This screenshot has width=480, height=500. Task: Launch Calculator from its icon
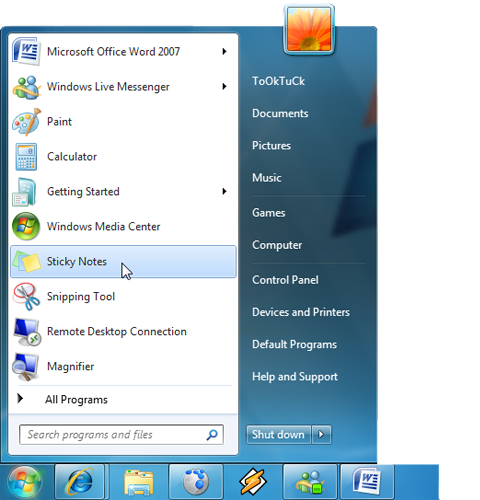point(26,157)
